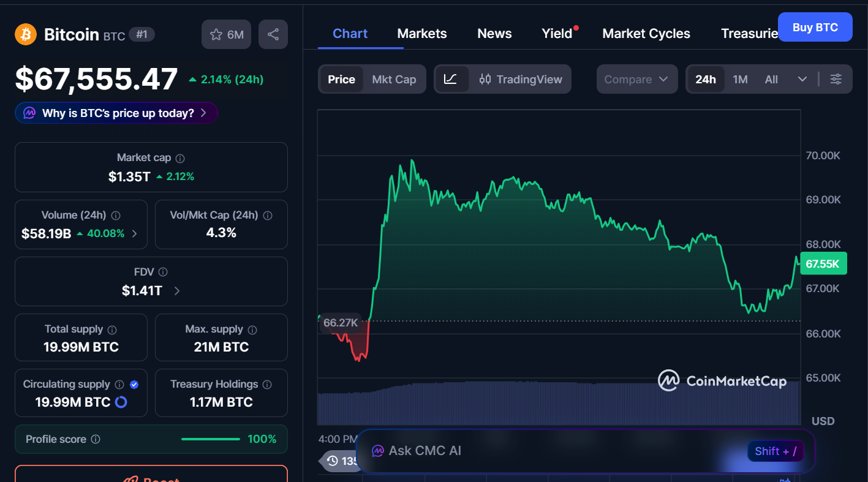Click the star watchlist button showing 6M

[x=227, y=34]
